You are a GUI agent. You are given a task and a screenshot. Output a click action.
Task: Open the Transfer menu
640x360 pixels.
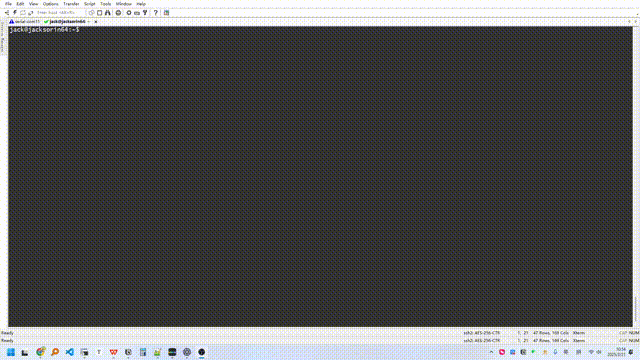[x=71, y=4]
